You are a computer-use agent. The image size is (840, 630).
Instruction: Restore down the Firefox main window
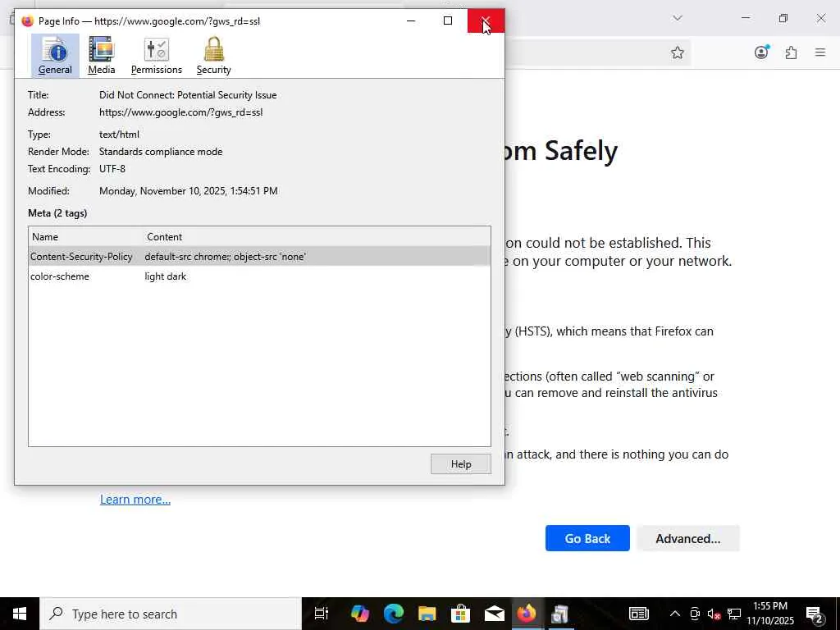pos(783,18)
